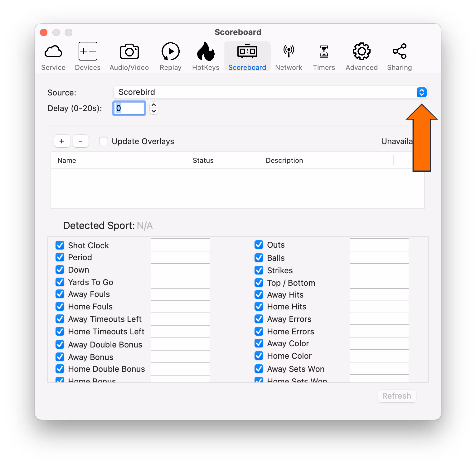Uncheck the Away Bonus checkbox

(60, 357)
